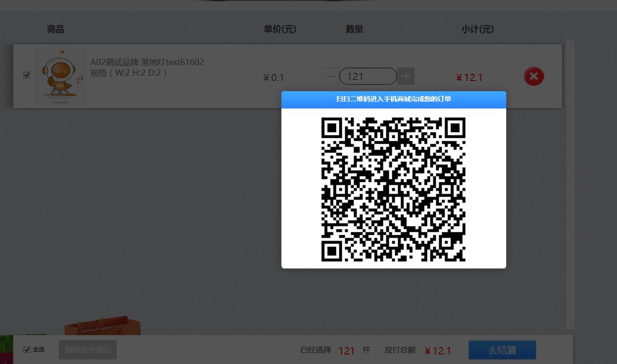Open product A02测试品牌 落地灯test61602
Viewport: 617px width, 364px height.
click(147, 62)
